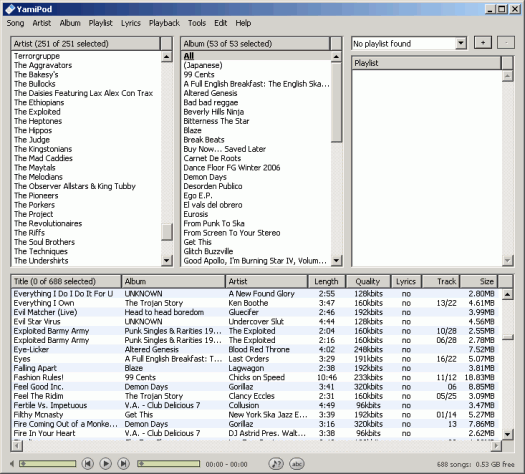Adjust the volume slider
525x474 pixels.
coord(47,464)
